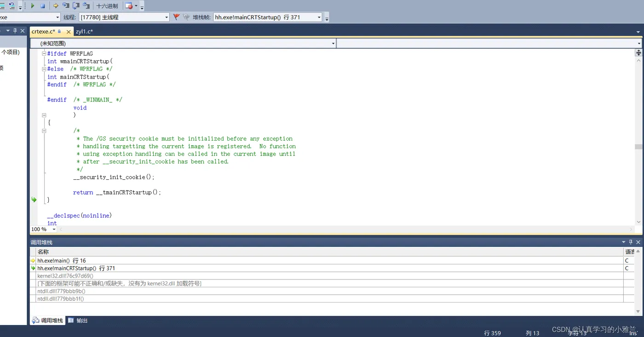This screenshot has height=337, width=644.
Task: Click the green Continue debugging play icon
Action: pyautogui.click(x=32, y=6)
